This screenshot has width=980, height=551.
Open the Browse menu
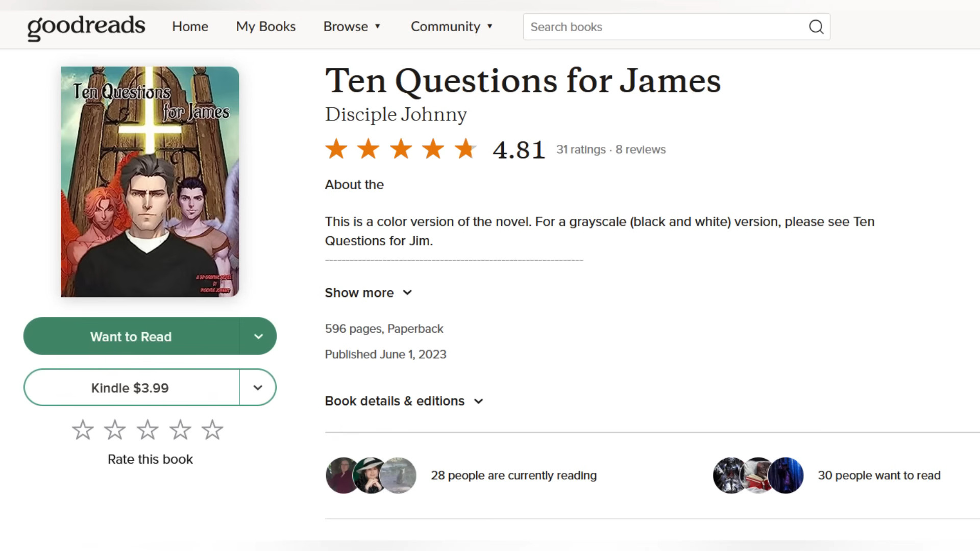(x=352, y=27)
